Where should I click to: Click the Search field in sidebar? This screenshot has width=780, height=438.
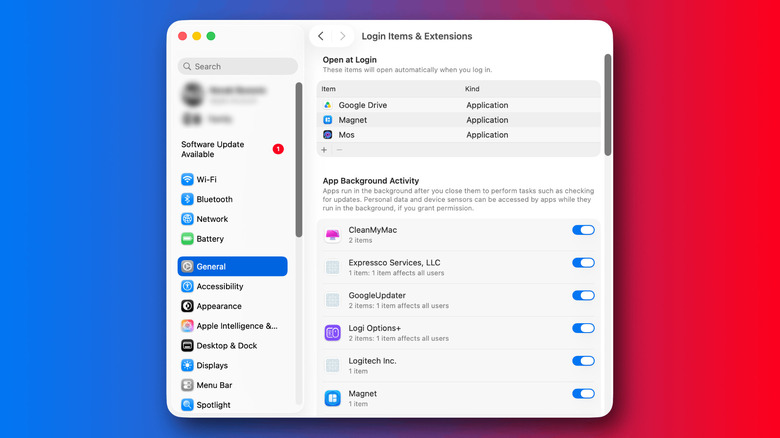[x=238, y=66]
